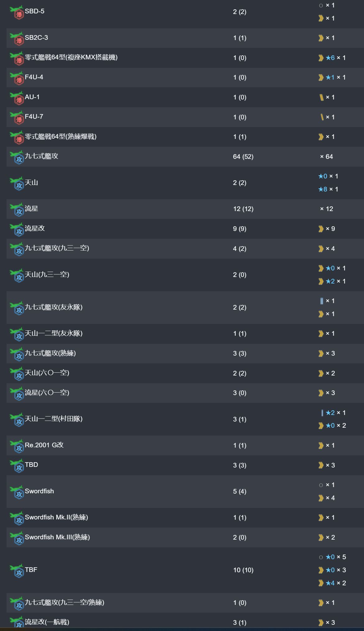Viewport: 364px width, 631px height.
Task: Click the 64 (52) count for 九七式艦攻
Action: [243, 157]
